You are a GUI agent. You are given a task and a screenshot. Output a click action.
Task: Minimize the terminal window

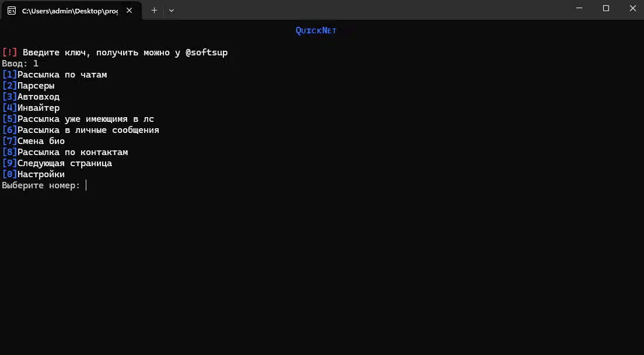pyautogui.click(x=579, y=8)
